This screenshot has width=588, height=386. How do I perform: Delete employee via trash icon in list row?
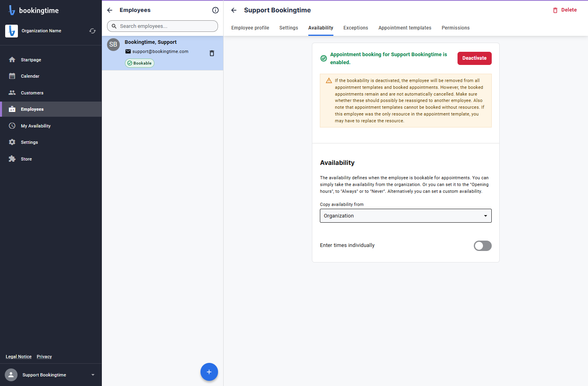point(212,53)
